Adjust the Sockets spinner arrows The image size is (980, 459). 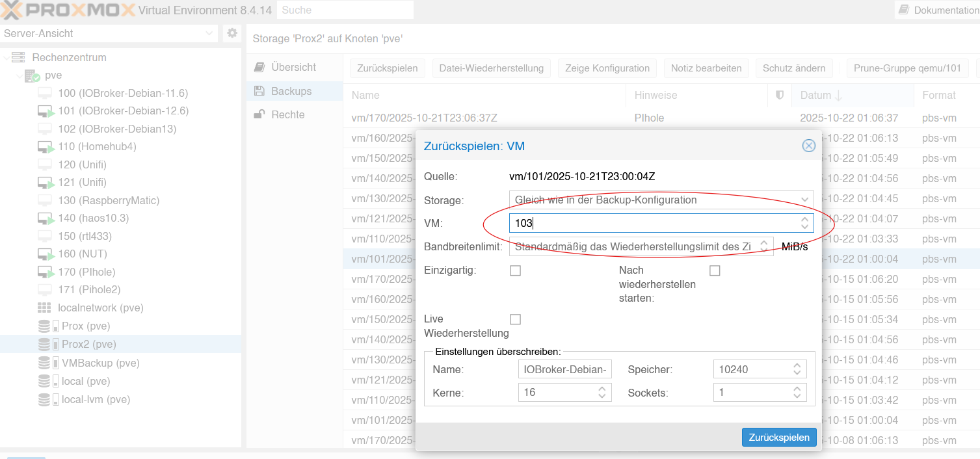tap(797, 392)
